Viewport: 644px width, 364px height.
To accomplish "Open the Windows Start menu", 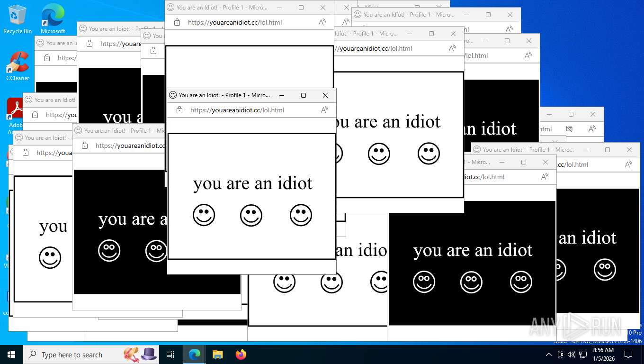I will pos(11,355).
